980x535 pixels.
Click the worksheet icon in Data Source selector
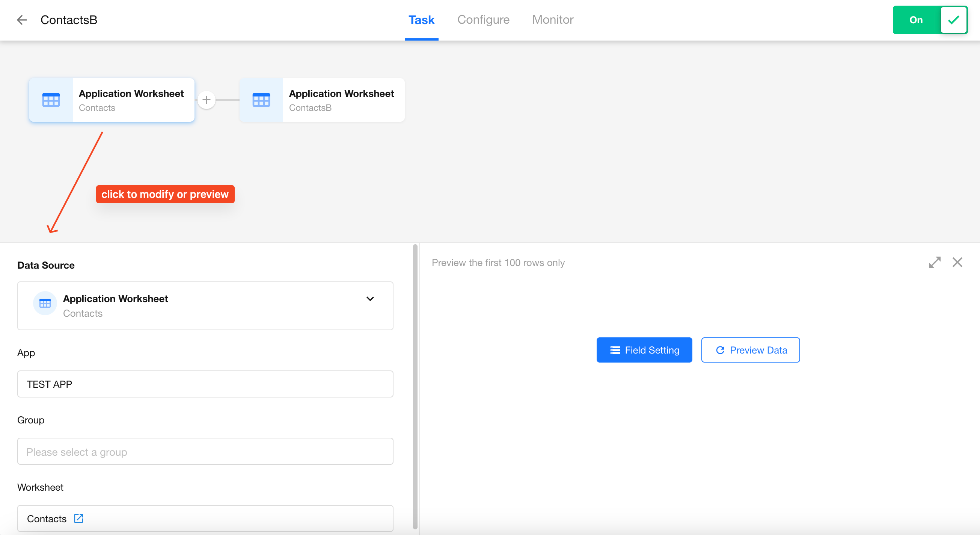point(45,304)
